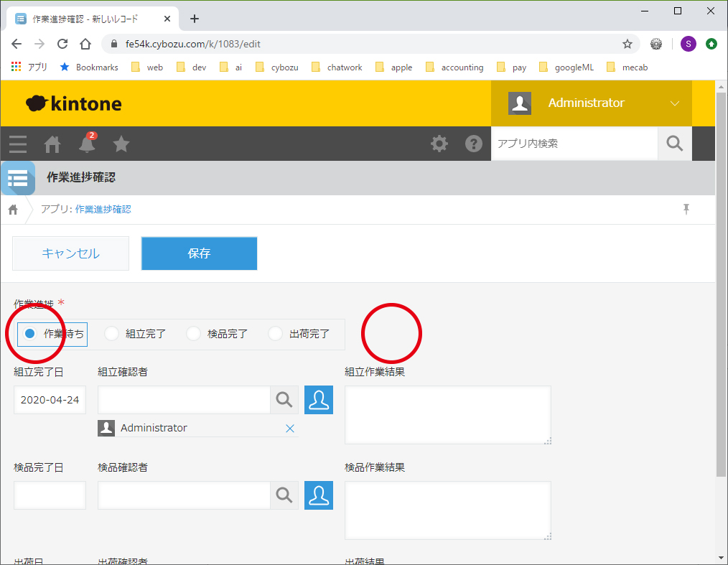
Task: Open the settings gear in kintone toolbar
Action: coord(439,144)
